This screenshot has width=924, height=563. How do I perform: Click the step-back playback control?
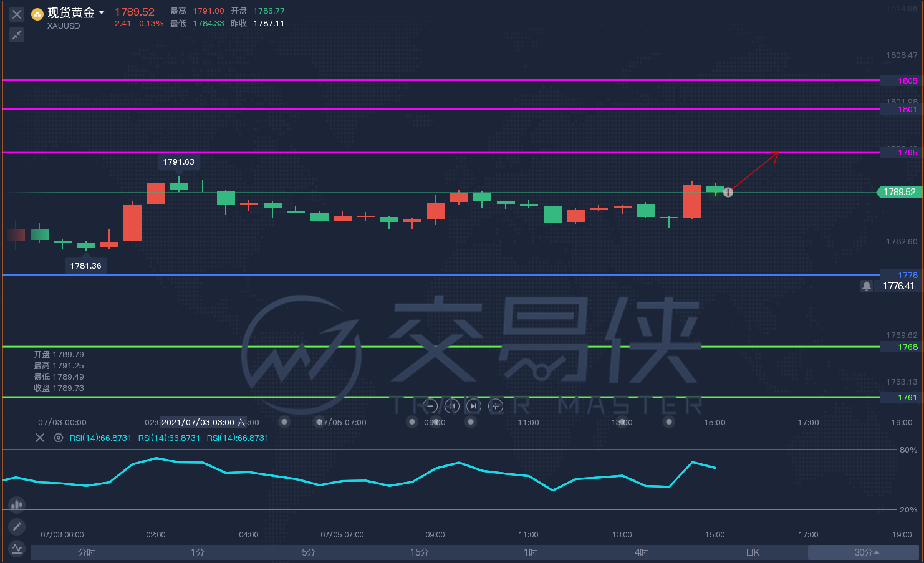[x=452, y=407]
